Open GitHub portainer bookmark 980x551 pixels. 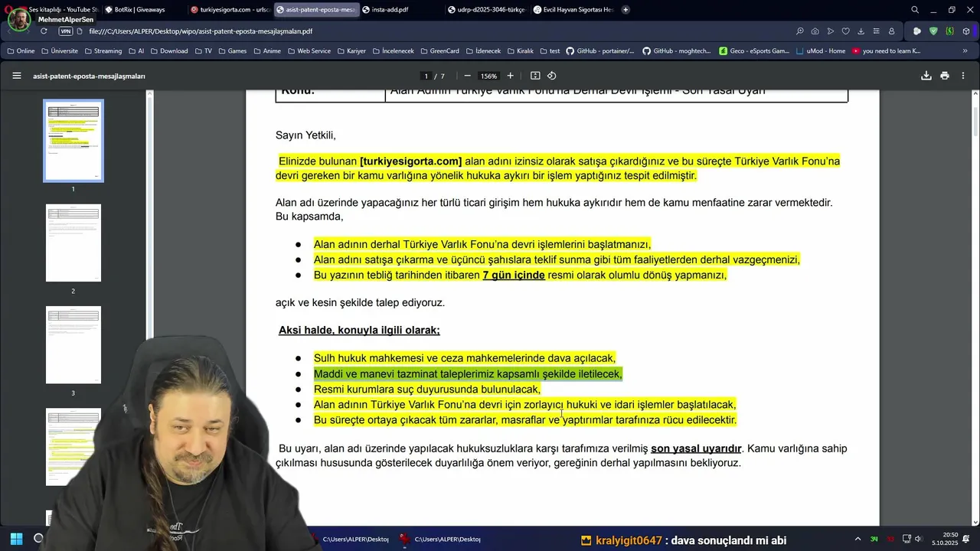click(x=600, y=51)
